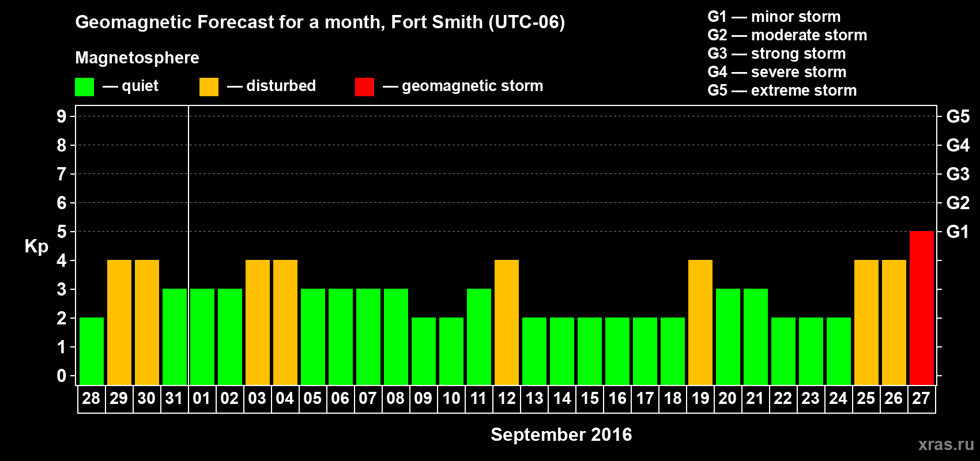Click the green bar for day 28
The width and height of the screenshot is (980, 461).
92,351
